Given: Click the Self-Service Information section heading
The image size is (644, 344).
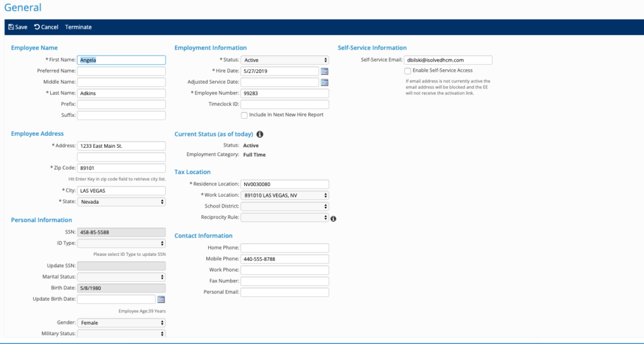Looking at the screenshot, I should coord(372,48).
